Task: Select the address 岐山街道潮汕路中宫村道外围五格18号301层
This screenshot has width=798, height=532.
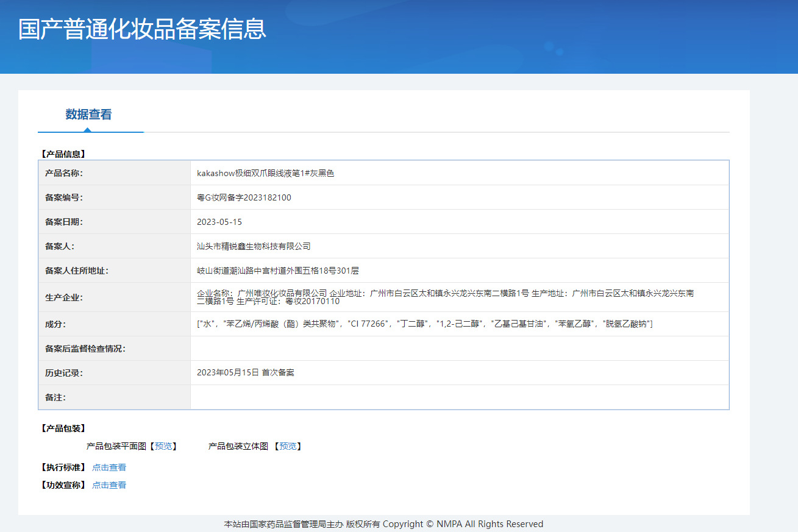Action: tap(278, 271)
